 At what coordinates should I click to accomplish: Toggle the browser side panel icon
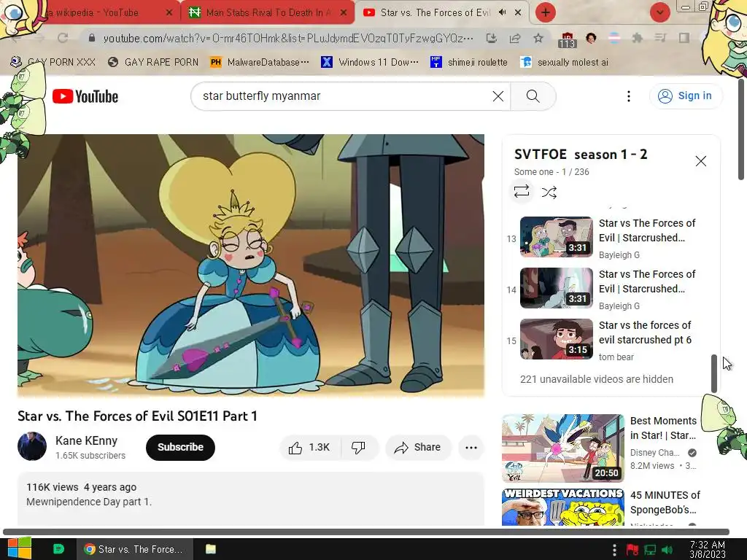tap(684, 38)
